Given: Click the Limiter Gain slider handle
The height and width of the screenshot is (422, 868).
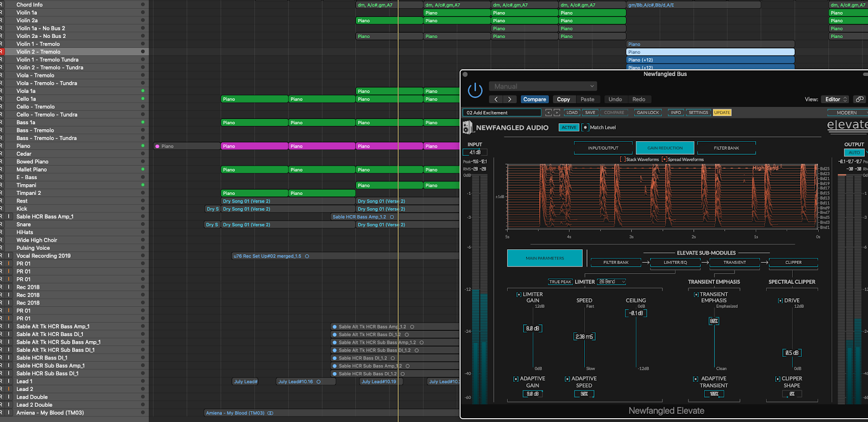Looking at the screenshot, I should 533,329.
